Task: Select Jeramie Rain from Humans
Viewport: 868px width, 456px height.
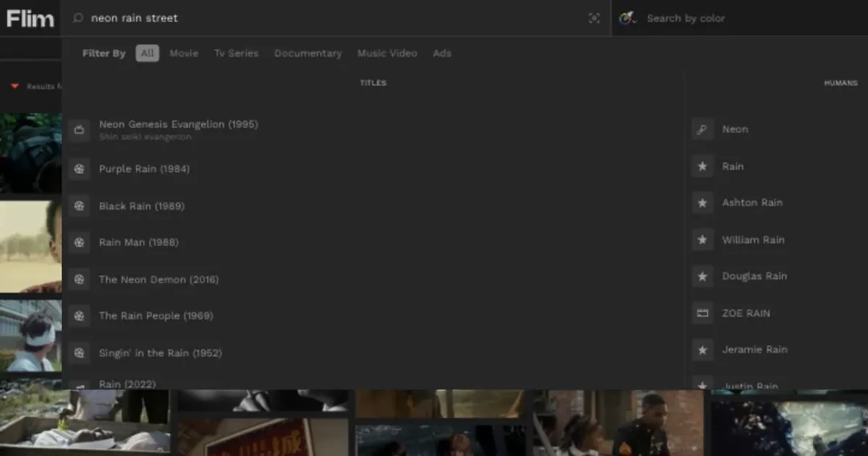Action: pyautogui.click(x=754, y=350)
